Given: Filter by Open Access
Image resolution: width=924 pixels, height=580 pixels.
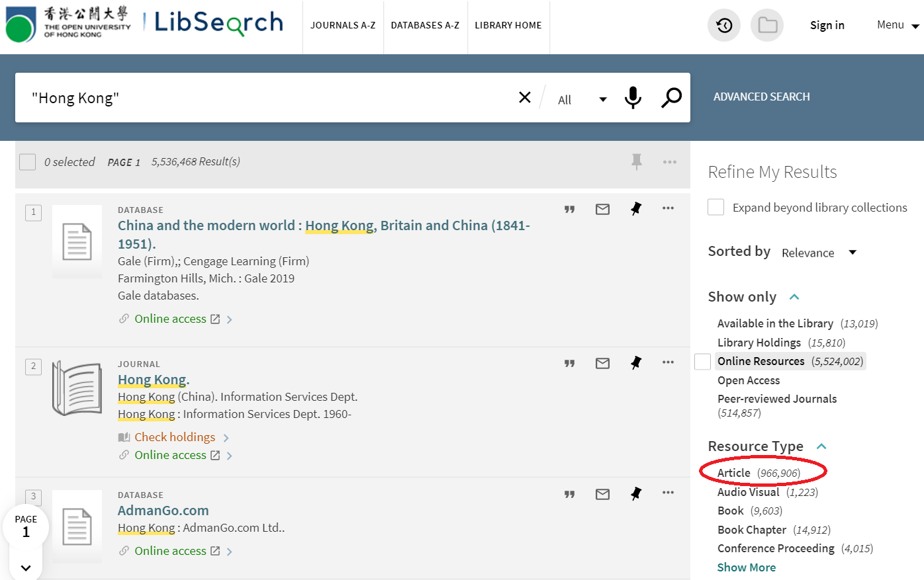Looking at the screenshot, I should (x=749, y=380).
